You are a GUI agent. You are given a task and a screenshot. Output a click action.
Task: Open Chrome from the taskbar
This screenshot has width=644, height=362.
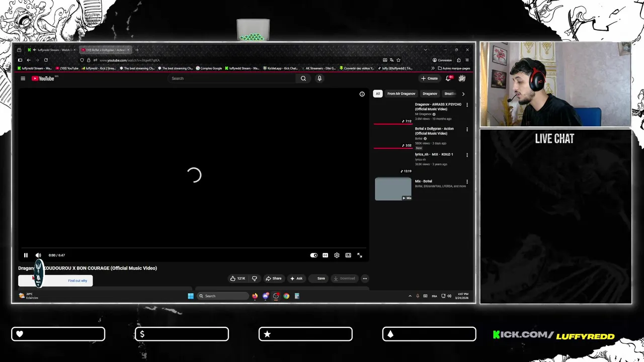[286, 296]
